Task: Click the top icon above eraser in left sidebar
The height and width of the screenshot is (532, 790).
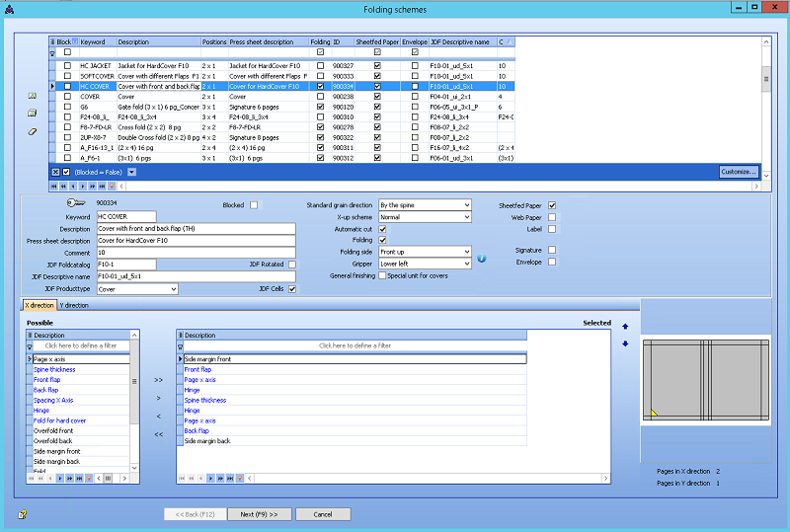Action: coord(33,96)
